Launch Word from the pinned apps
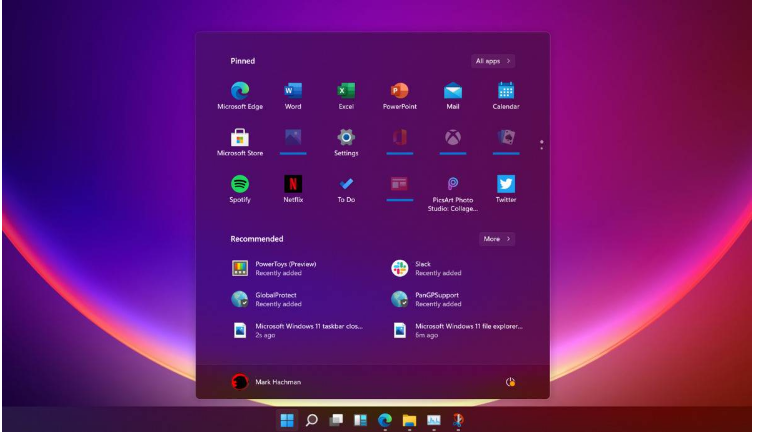This screenshot has width=772, height=442. (293, 92)
